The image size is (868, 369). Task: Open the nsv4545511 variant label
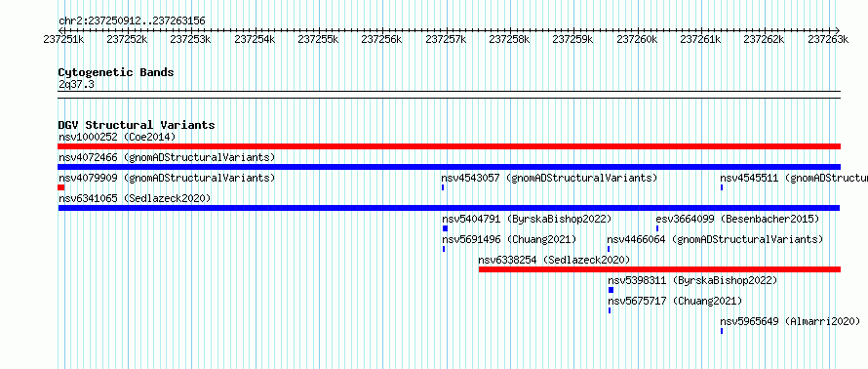coord(794,178)
